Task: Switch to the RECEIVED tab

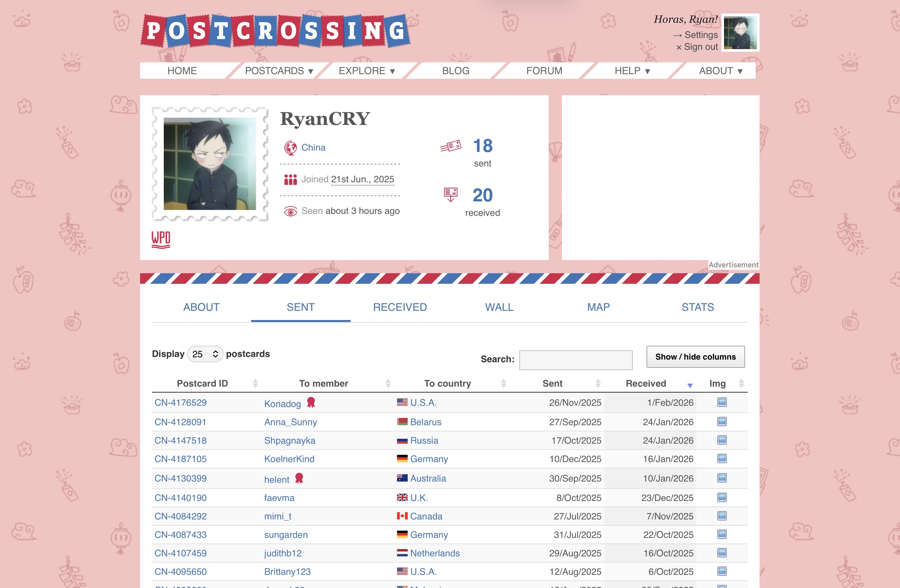Action: pyautogui.click(x=400, y=307)
